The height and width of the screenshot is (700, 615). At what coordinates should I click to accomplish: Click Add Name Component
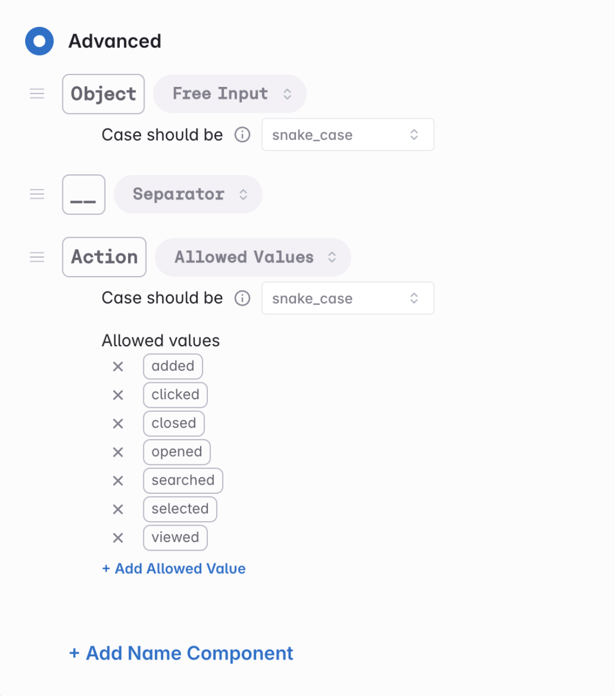click(181, 653)
